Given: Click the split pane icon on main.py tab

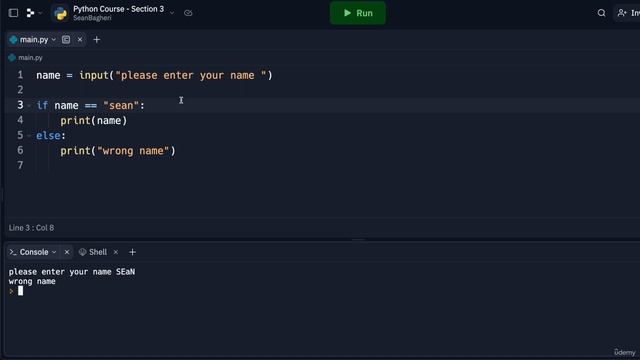Looking at the screenshot, I should [66, 40].
